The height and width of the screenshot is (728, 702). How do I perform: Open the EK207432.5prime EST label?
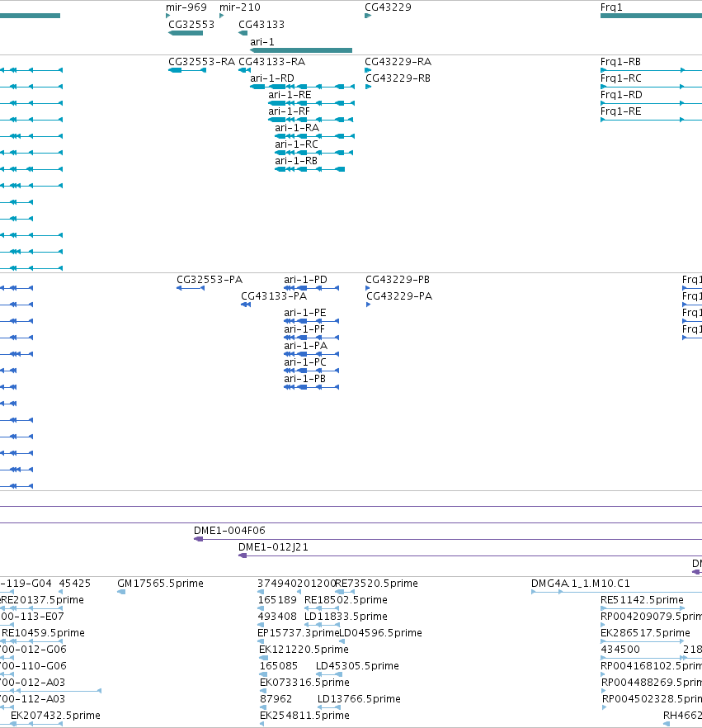click(x=55, y=716)
